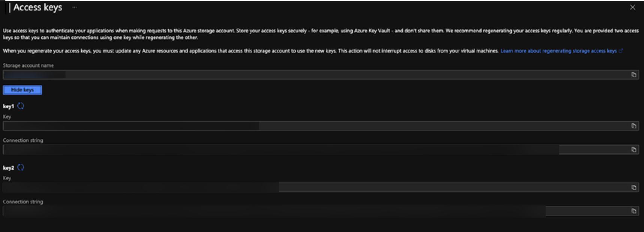Image resolution: width=644 pixels, height=232 pixels.
Task: Click the key1 section heading
Action: [x=8, y=106]
